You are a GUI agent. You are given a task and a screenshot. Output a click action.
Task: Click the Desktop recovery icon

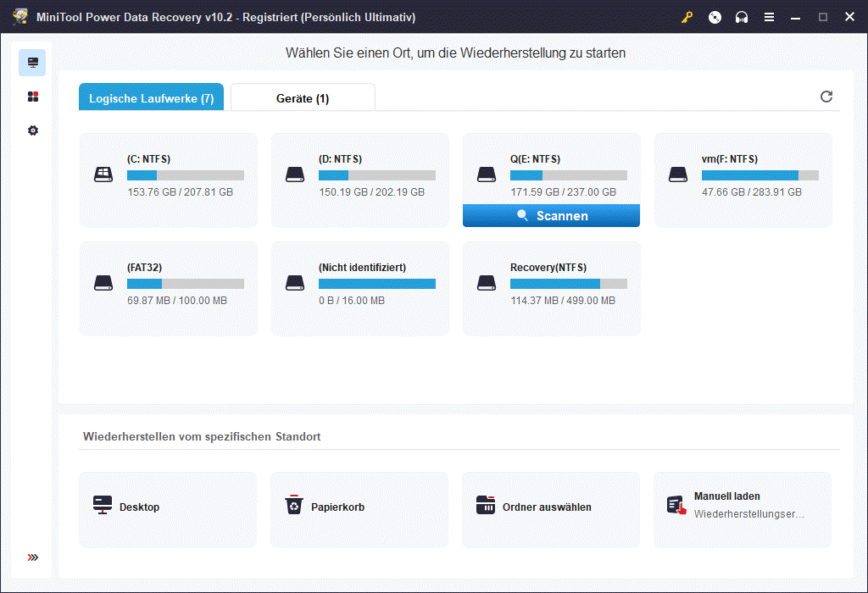103,505
